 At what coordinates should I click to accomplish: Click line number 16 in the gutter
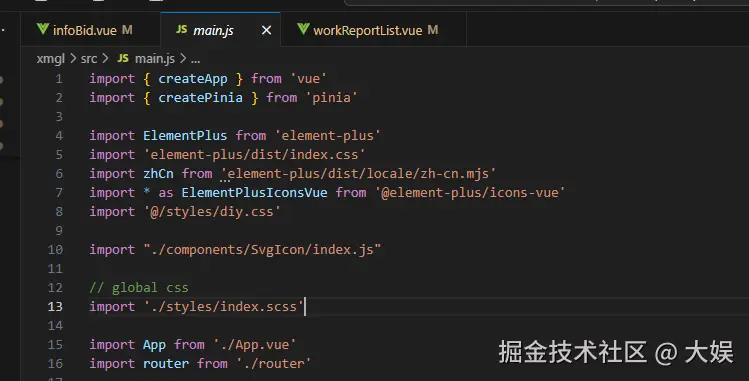(x=55, y=363)
